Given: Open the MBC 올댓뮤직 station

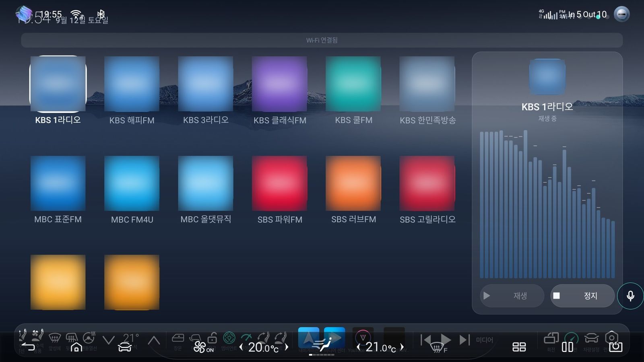Looking at the screenshot, I should point(206,183).
